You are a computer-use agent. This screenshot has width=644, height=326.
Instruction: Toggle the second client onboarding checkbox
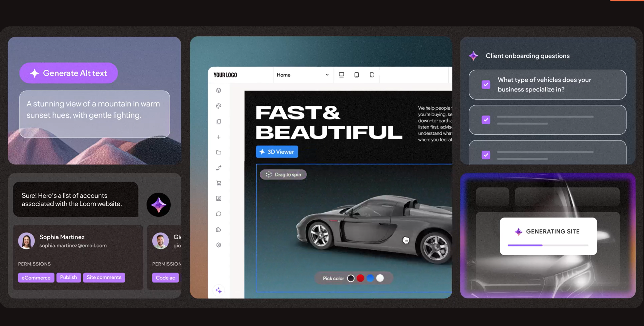pyautogui.click(x=486, y=120)
